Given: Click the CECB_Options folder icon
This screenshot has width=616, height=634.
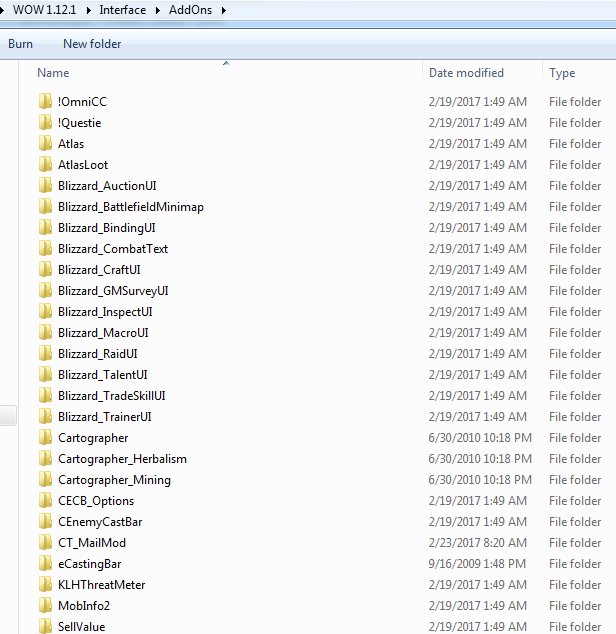Looking at the screenshot, I should 45,501.
